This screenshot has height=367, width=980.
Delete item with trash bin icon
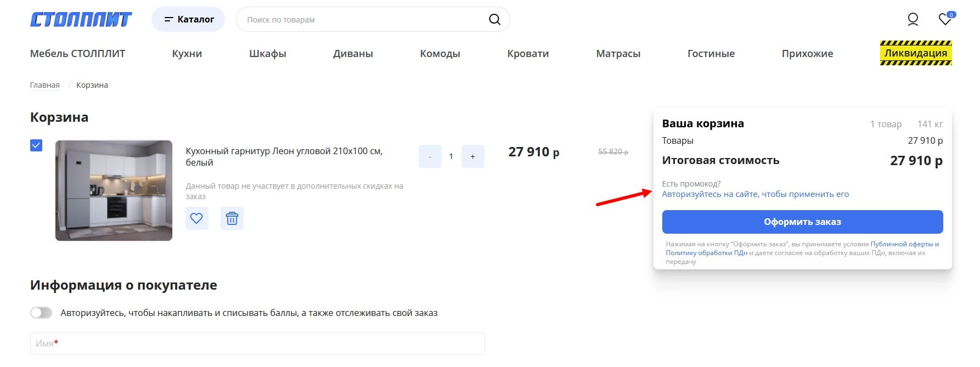(232, 218)
